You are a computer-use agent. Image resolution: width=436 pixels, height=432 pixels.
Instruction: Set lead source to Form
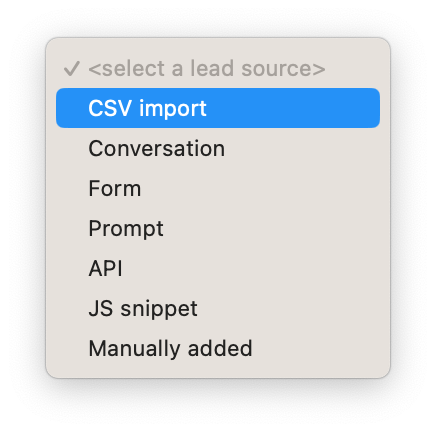218,188
